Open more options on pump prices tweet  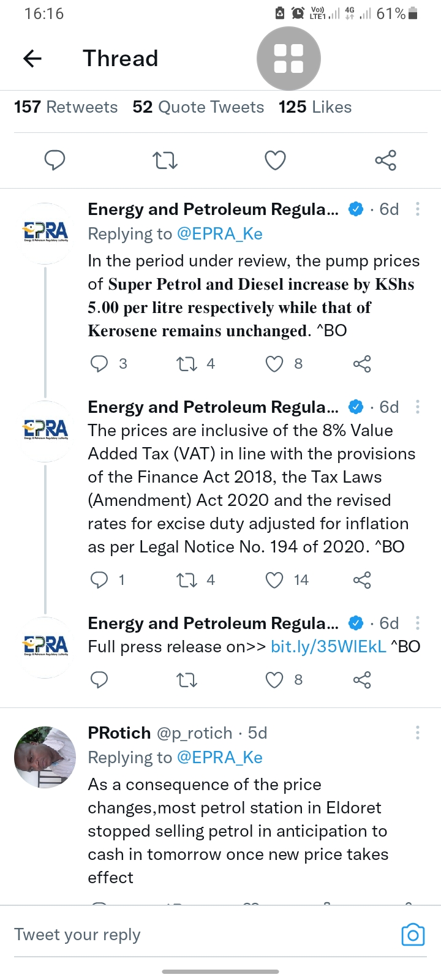418,209
